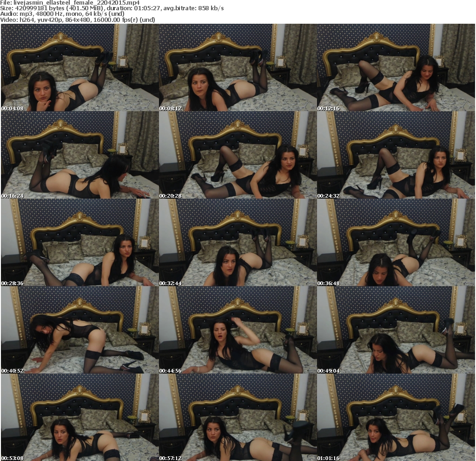Image resolution: width=476 pixels, height=461 pixels.
Task: Open the preview stamped 00:40:52
Action: (80, 330)
